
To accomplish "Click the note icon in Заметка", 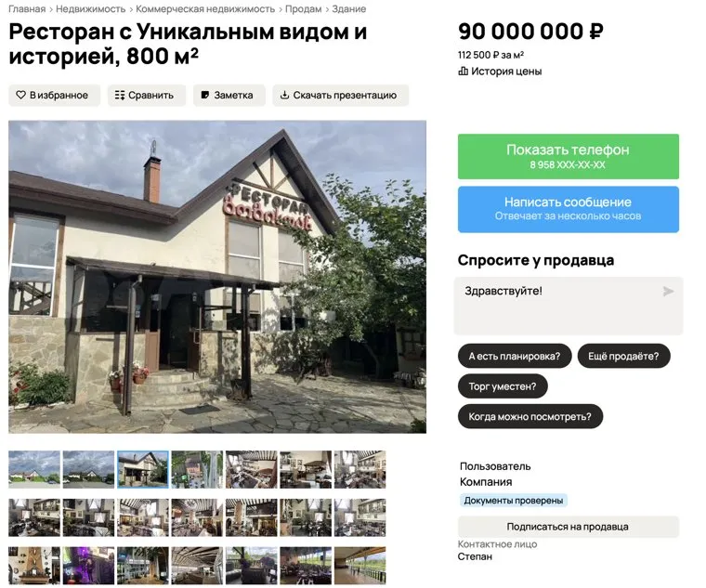I will (x=205, y=95).
